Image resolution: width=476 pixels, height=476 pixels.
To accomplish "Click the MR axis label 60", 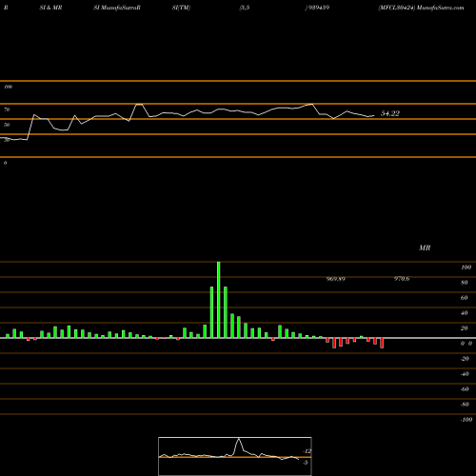I will click(x=465, y=298).
